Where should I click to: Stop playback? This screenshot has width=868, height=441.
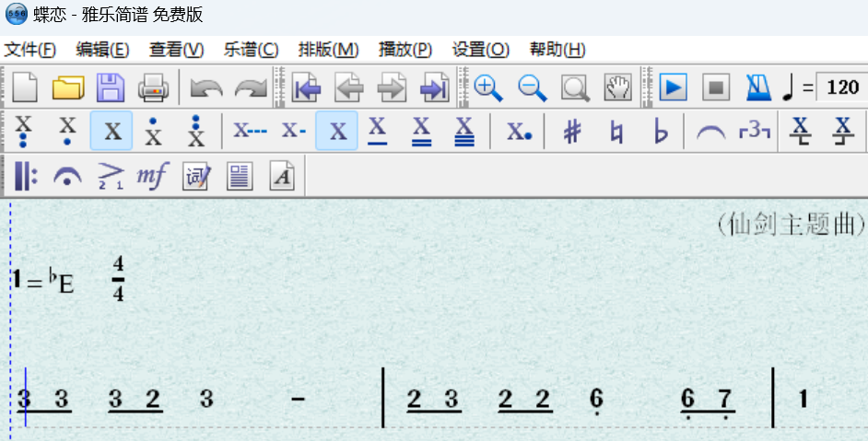tap(716, 87)
